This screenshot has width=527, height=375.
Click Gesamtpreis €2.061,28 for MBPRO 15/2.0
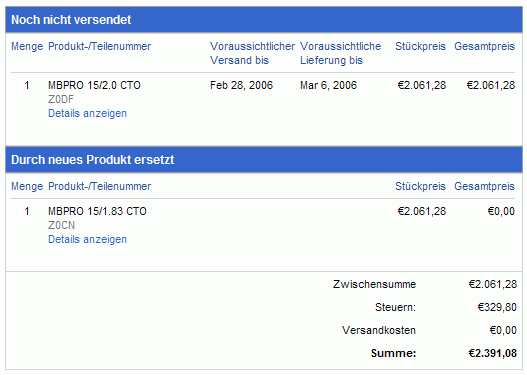tap(491, 85)
